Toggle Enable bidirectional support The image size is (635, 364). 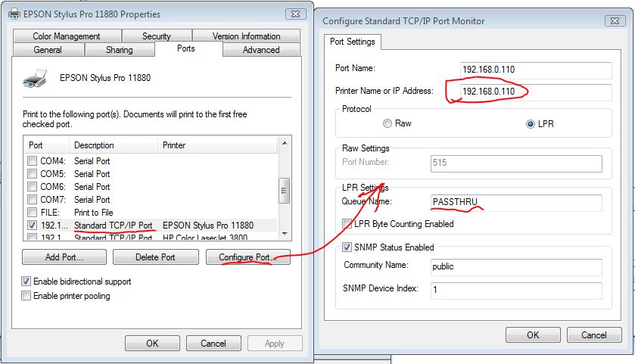tap(26, 281)
